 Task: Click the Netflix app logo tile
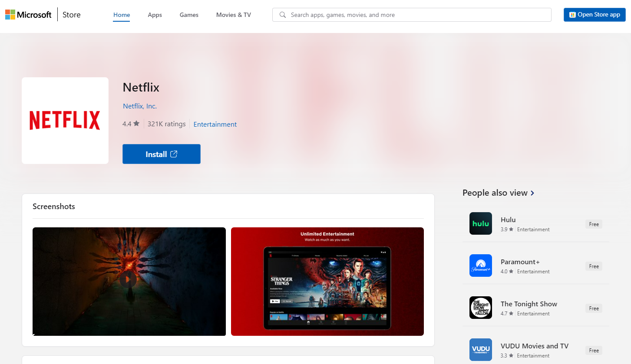pyautogui.click(x=65, y=121)
